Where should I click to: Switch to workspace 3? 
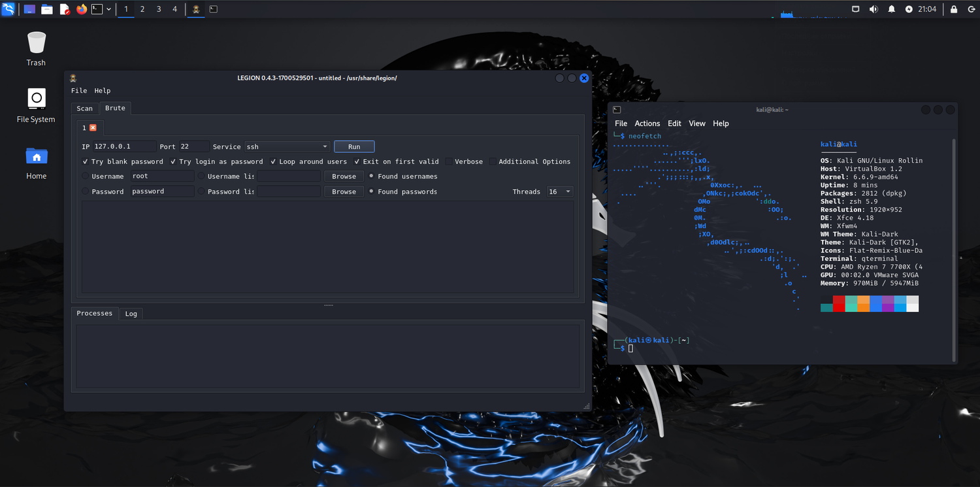click(x=159, y=9)
